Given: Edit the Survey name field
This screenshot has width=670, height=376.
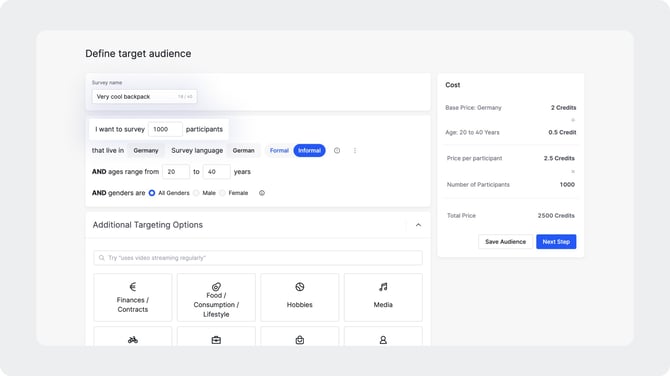Looking at the screenshot, I should (x=144, y=97).
